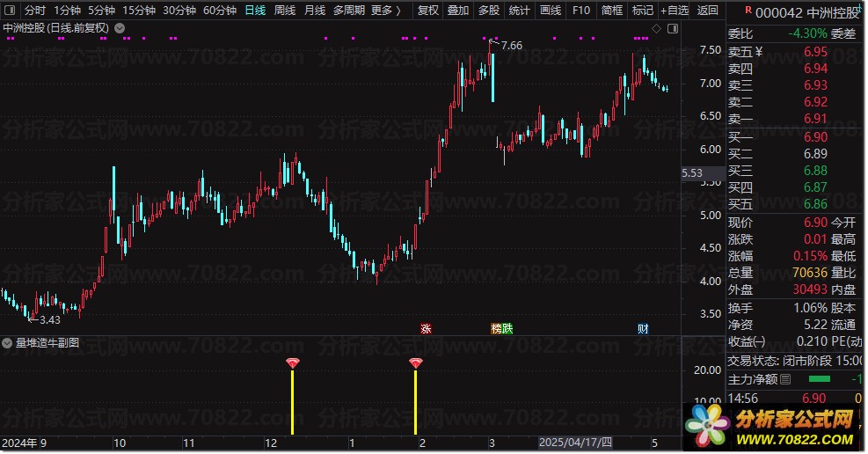Click the 委比 -4.30% value
Image resolution: width=868 pixels, height=454 pixels.
click(807, 33)
